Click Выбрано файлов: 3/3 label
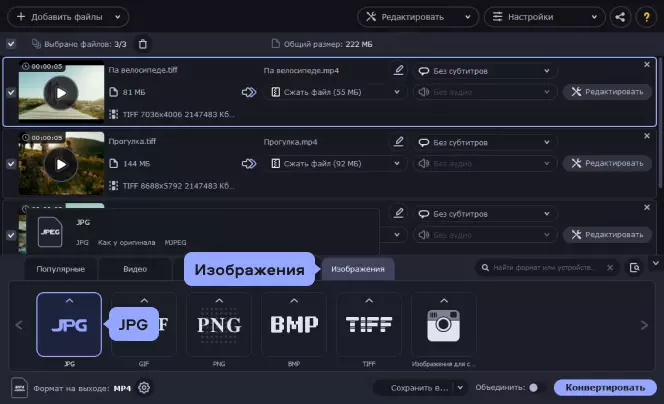This screenshot has height=404, width=664. pyautogui.click(x=85, y=44)
